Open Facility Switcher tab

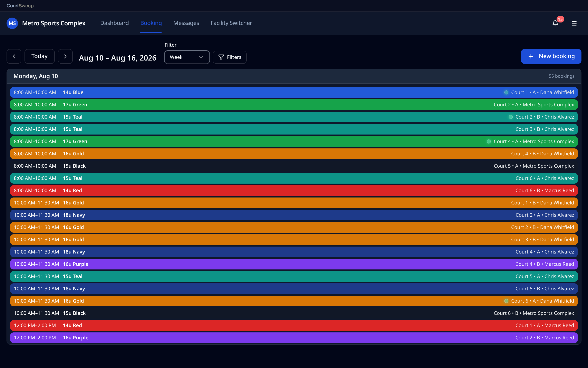point(231,23)
